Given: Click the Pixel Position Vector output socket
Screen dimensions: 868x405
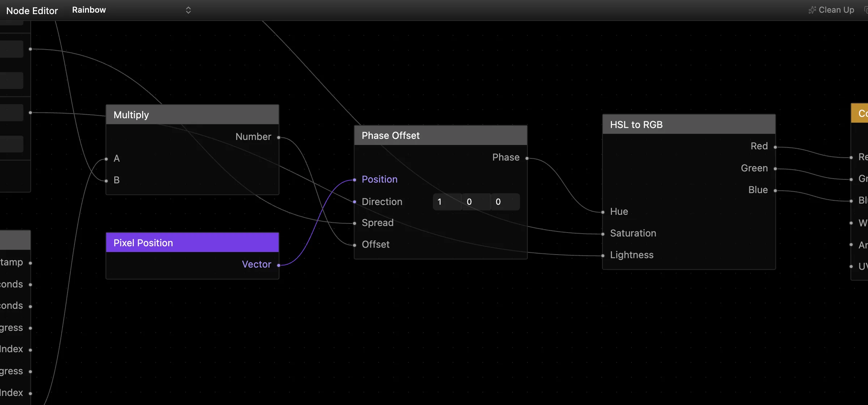Looking at the screenshot, I should click(278, 265).
